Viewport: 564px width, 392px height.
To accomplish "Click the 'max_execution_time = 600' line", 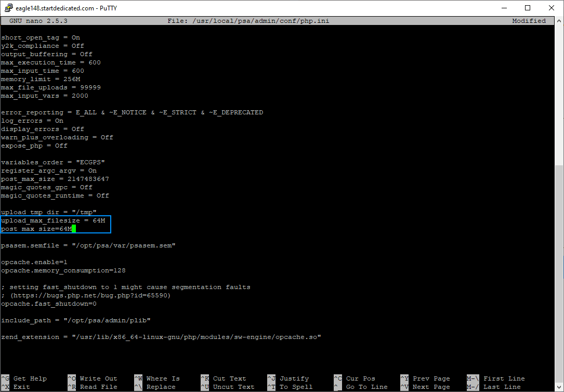I will coord(51,62).
